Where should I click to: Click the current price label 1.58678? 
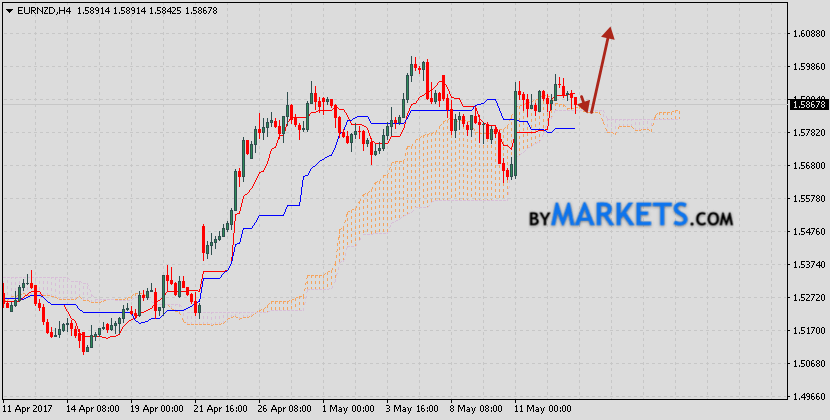[x=807, y=104]
